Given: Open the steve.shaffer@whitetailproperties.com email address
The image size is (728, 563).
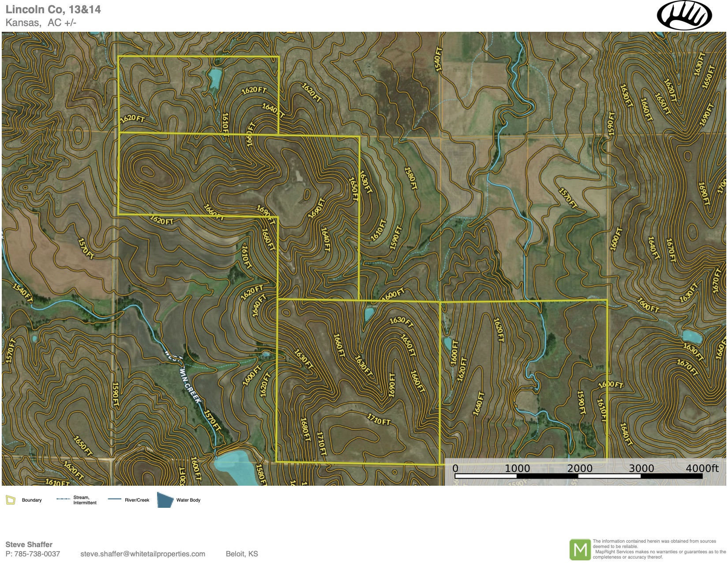Looking at the screenshot, I should pyautogui.click(x=143, y=554).
